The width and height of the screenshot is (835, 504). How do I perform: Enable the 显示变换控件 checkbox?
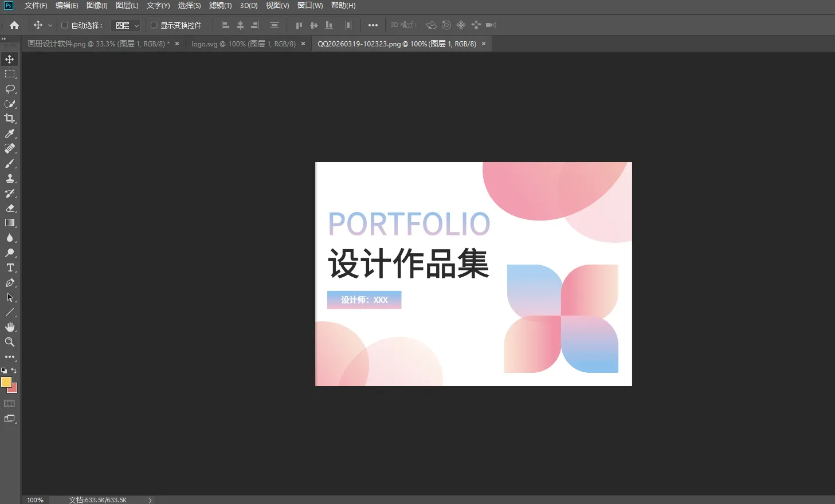[x=153, y=25]
